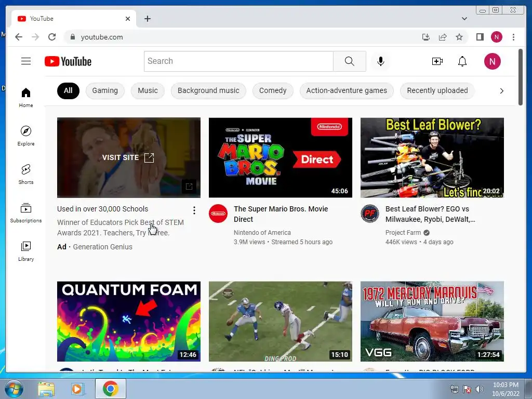Viewport: 532px width, 399px height.
Task: Open the Quantum Foam video thumbnail
Action: click(x=129, y=321)
